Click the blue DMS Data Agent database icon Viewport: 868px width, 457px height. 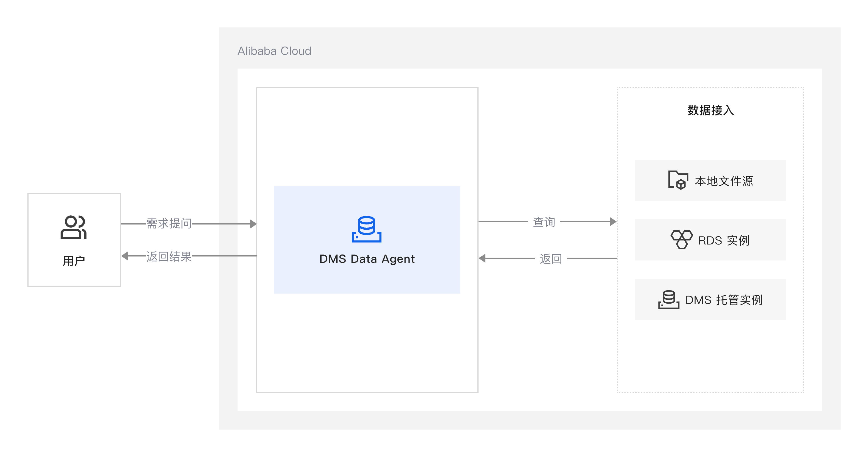pos(366,229)
